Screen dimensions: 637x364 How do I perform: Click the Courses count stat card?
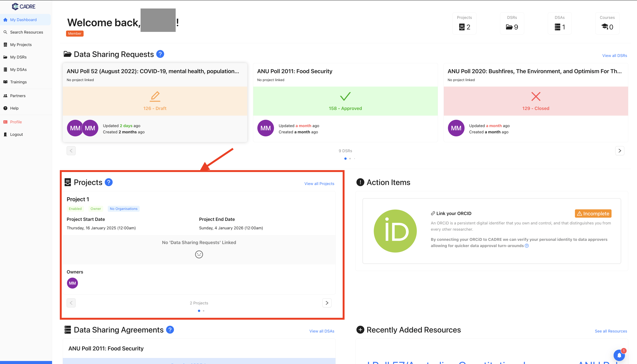(607, 23)
